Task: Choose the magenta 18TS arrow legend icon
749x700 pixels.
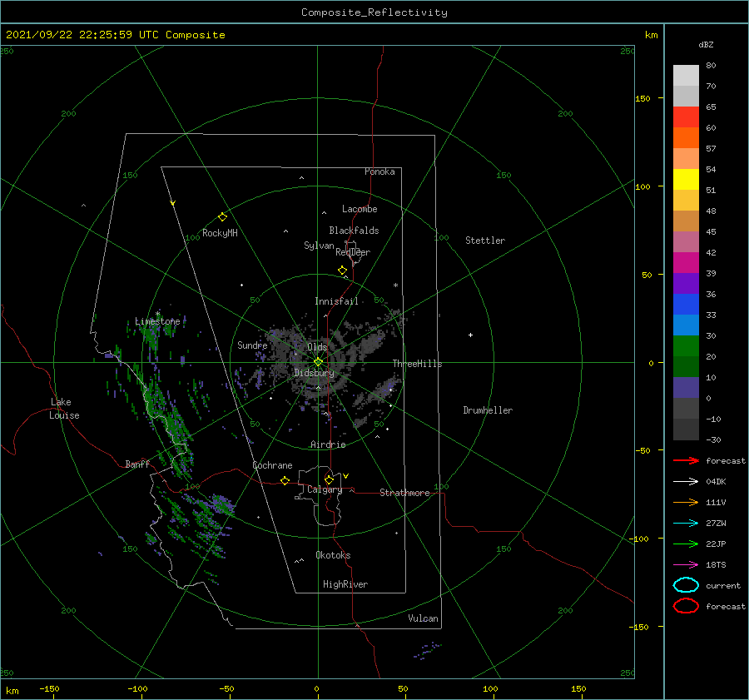Action: coord(686,565)
